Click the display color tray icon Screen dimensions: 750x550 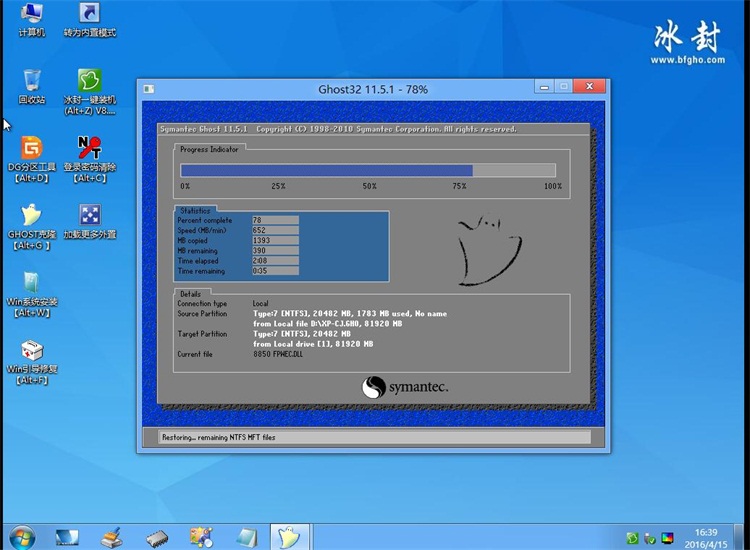[x=667, y=539]
